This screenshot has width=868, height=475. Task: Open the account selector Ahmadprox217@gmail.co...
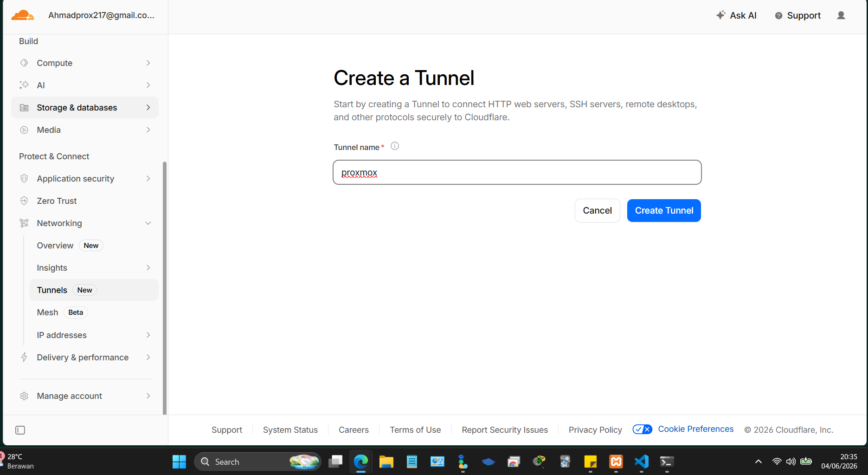(102, 15)
